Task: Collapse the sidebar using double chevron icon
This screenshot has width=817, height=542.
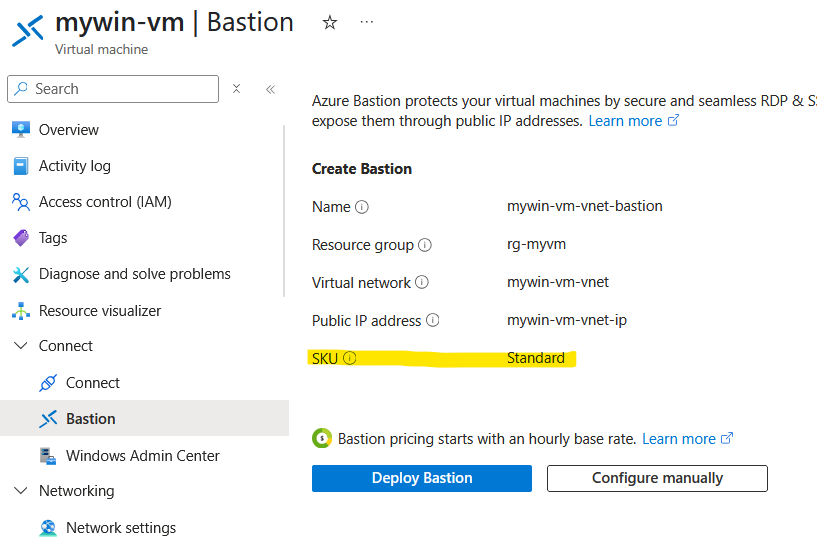Action: [x=270, y=89]
